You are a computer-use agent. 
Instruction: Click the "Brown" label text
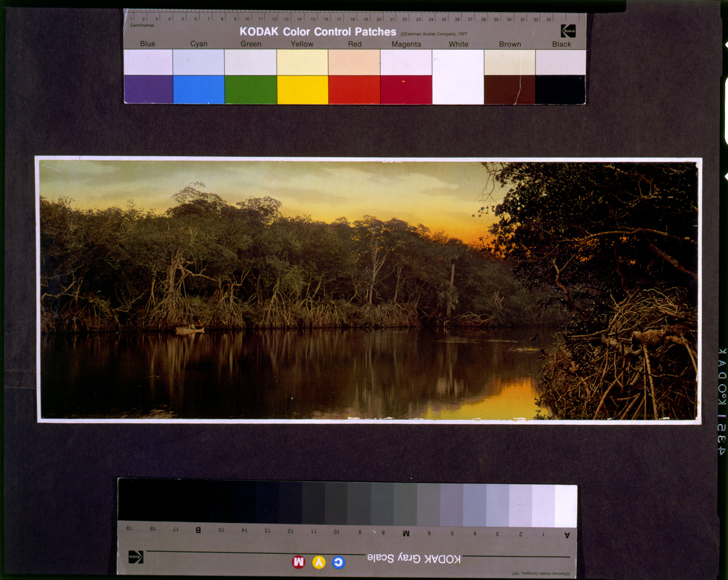pyautogui.click(x=510, y=44)
